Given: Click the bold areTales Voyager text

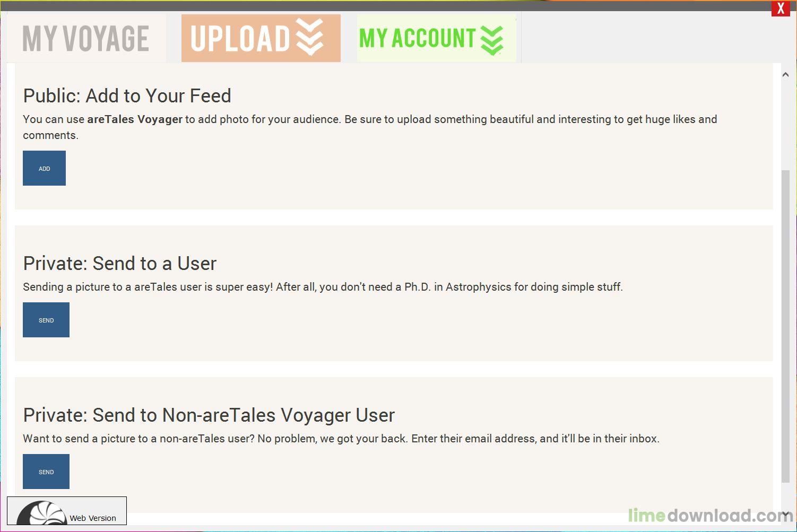Looking at the screenshot, I should coord(135,119).
